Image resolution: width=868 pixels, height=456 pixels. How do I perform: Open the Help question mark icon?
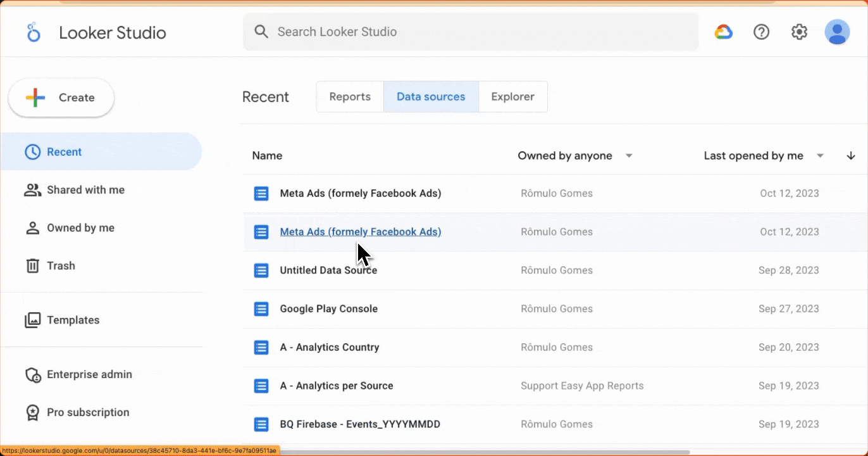point(761,32)
